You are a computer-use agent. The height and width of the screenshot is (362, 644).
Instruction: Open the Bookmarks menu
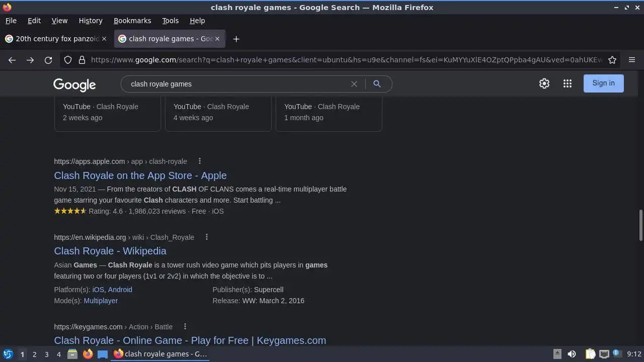[x=132, y=21]
